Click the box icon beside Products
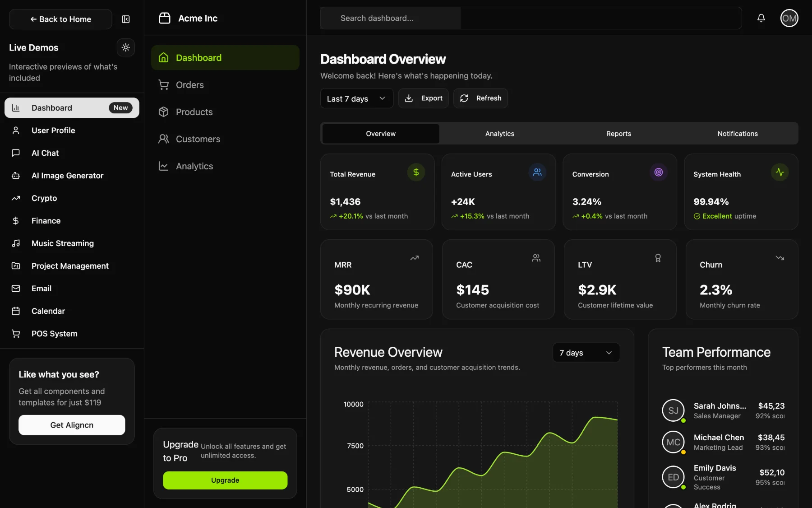The height and width of the screenshot is (508, 812). point(164,112)
